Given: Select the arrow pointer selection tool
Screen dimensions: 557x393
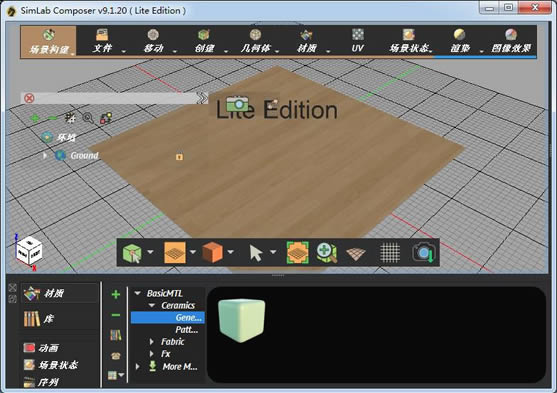Looking at the screenshot, I should pos(256,253).
